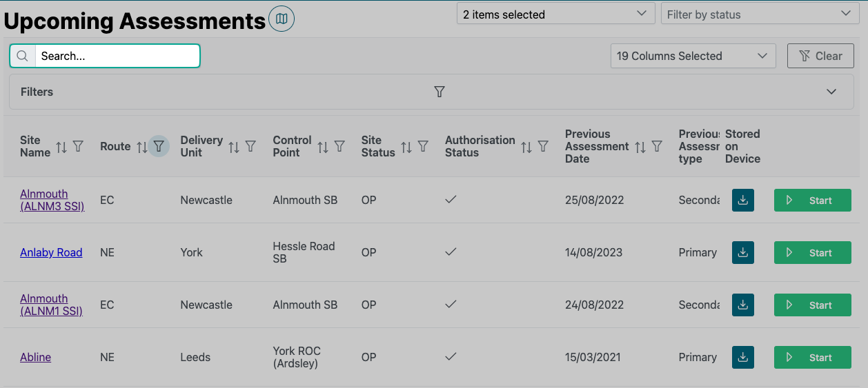Expand the 19 Columns Selected dropdown
This screenshot has width=868, height=388.
click(x=693, y=57)
